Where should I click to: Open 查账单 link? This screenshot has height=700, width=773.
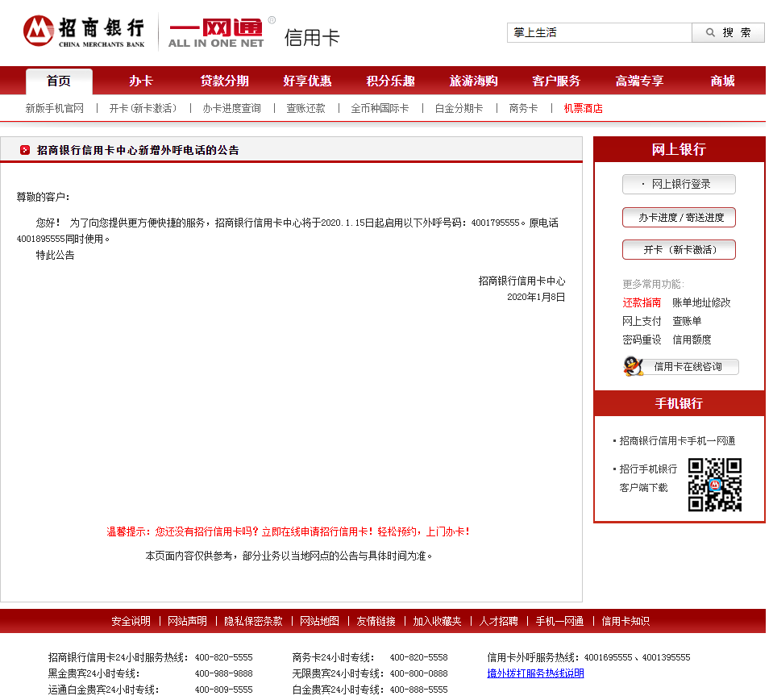click(687, 321)
